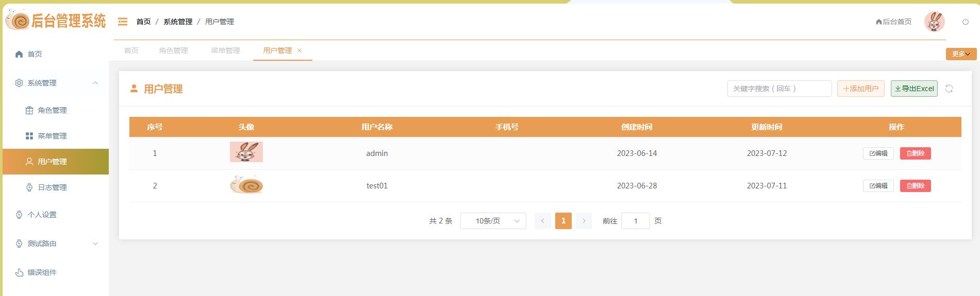980x296 pixels.
Task: Click admin's rabbit avatar thumbnail
Action: tap(246, 152)
